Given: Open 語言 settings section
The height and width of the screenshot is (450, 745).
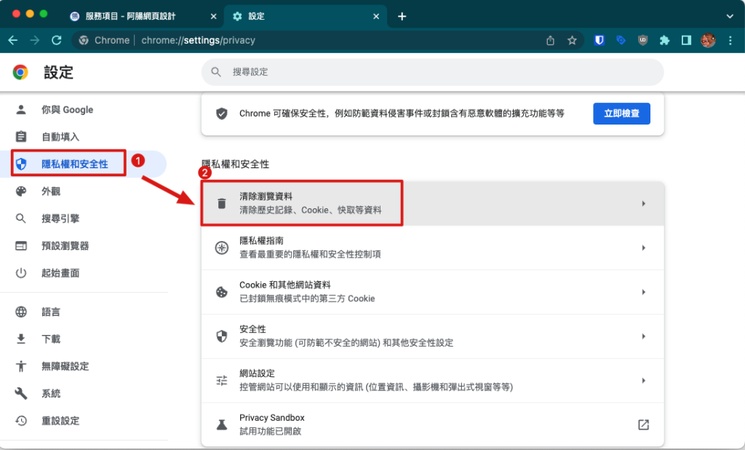Looking at the screenshot, I should point(51,312).
